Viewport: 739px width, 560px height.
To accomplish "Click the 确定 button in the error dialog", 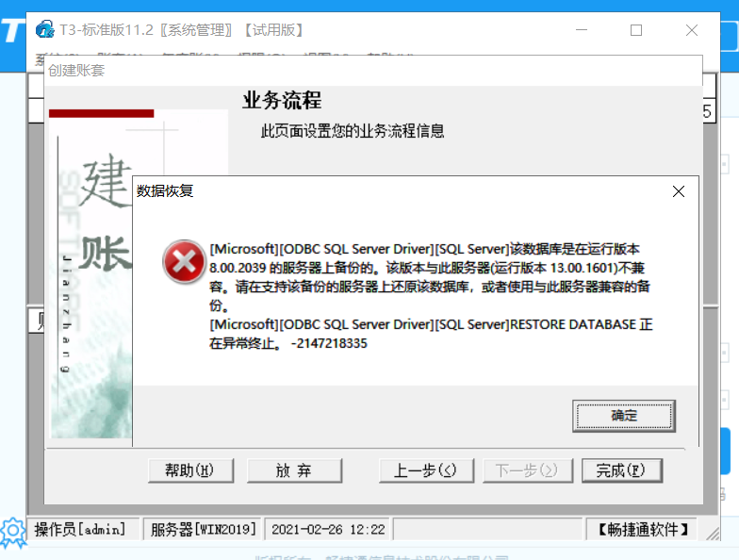I will pyautogui.click(x=624, y=416).
